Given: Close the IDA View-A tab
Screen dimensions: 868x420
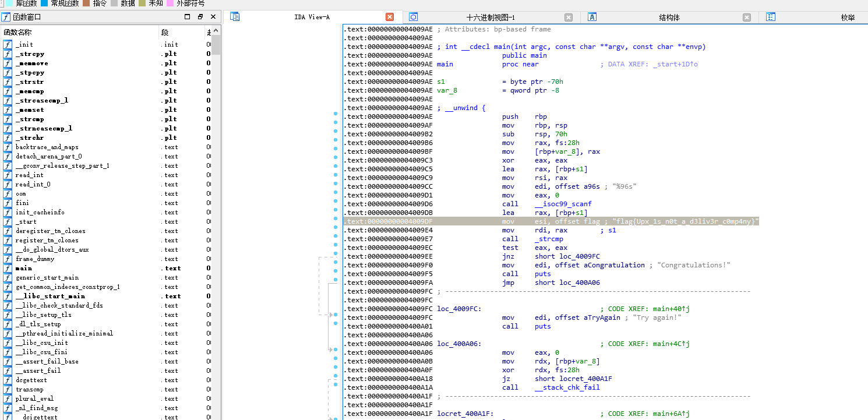Looking at the screenshot, I should pos(390,17).
